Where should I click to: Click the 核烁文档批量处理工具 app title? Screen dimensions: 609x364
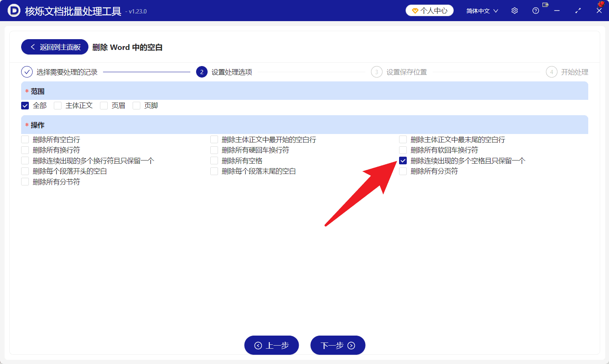[73, 11]
